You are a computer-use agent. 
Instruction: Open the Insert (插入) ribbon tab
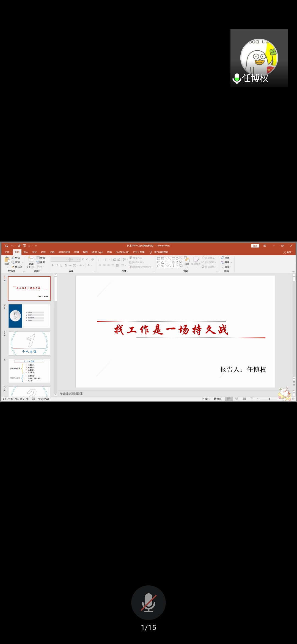[x=26, y=252]
